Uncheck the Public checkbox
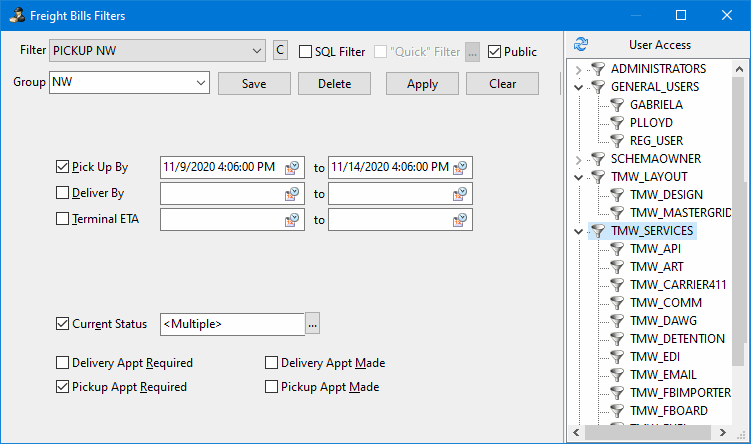 tap(495, 52)
